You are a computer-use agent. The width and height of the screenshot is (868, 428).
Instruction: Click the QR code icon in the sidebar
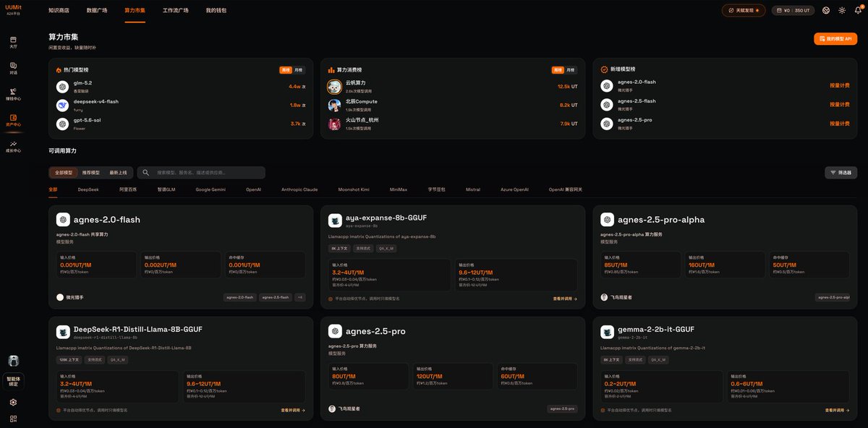coord(13,419)
